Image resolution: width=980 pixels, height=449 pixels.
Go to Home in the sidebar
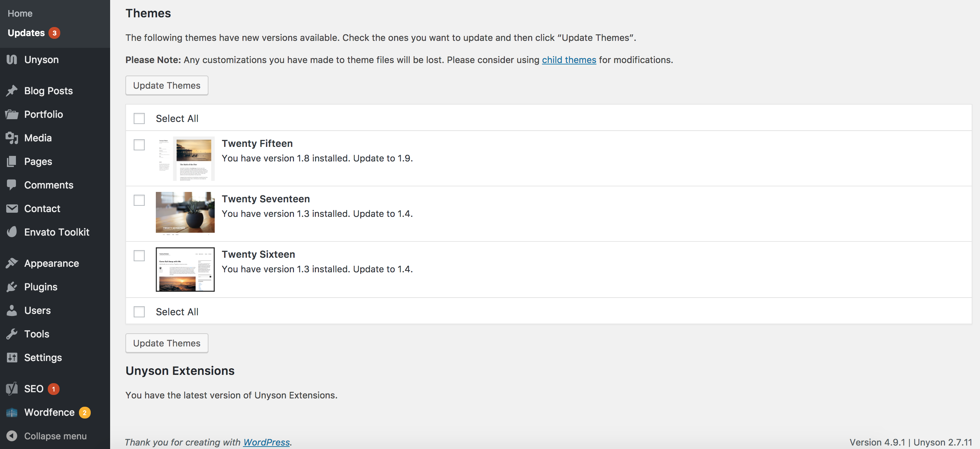(20, 13)
